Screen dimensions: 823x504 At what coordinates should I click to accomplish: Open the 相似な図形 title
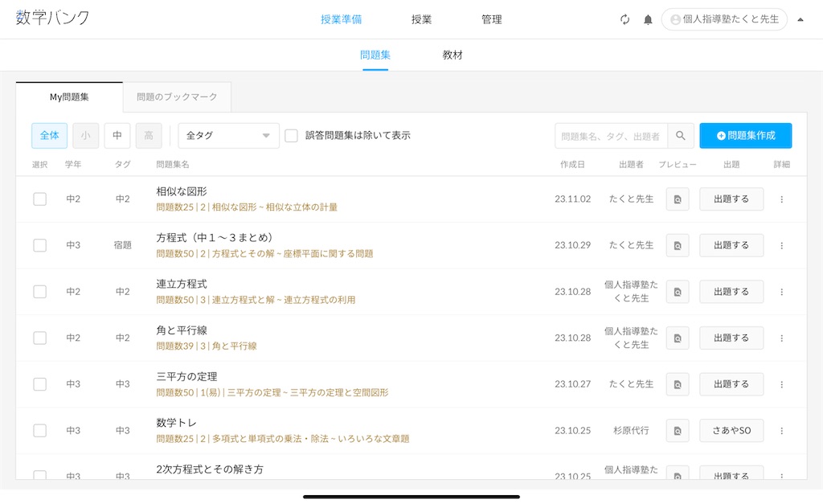(182, 191)
